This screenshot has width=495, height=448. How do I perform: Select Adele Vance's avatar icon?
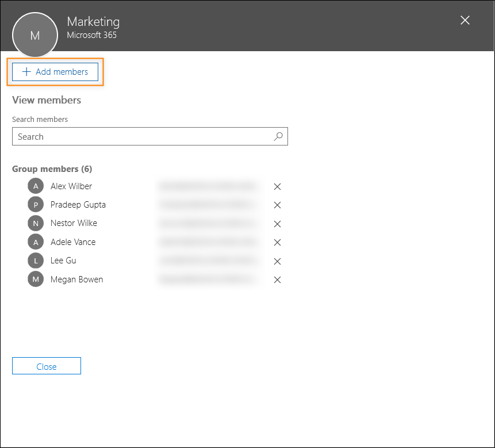[x=35, y=242]
